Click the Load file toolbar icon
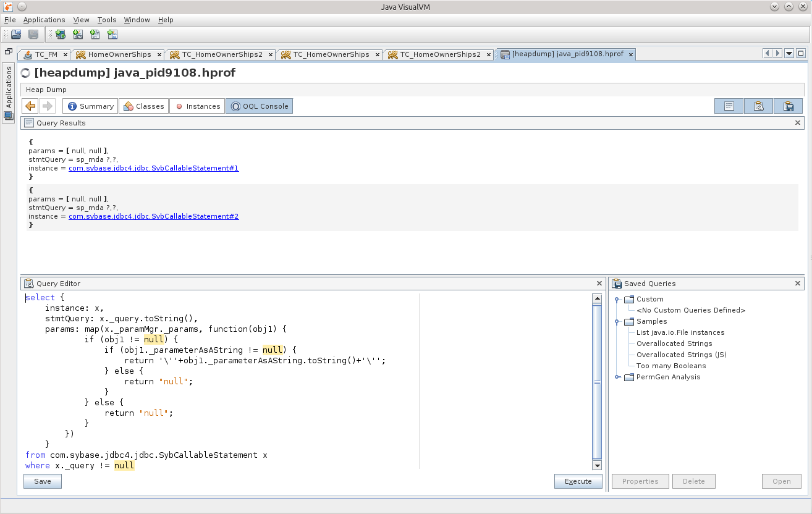The image size is (812, 514). pos(16,35)
